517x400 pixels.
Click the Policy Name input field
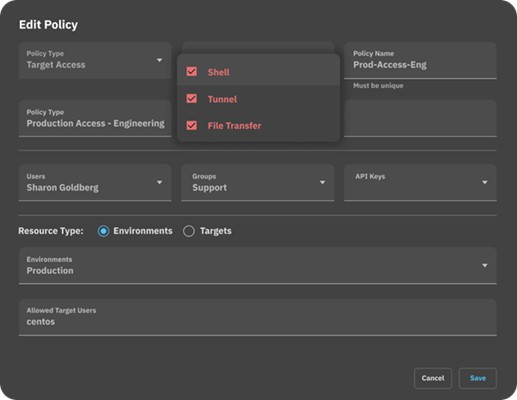coord(420,61)
